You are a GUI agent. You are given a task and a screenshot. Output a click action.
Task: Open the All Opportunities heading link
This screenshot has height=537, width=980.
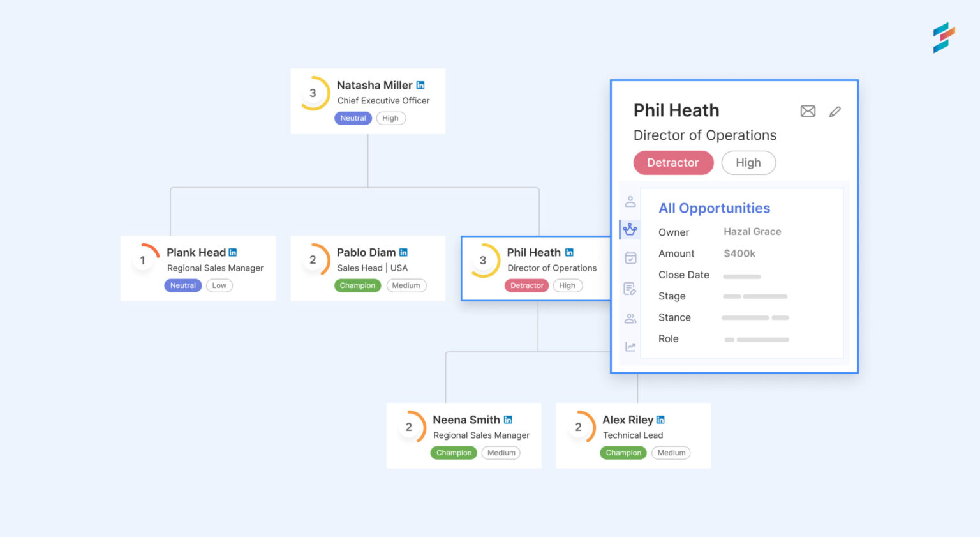tap(714, 208)
